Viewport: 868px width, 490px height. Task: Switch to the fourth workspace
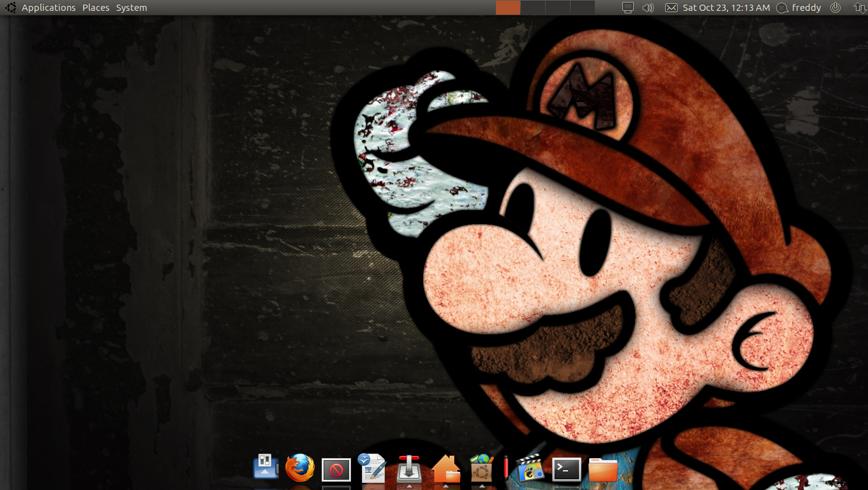(582, 8)
